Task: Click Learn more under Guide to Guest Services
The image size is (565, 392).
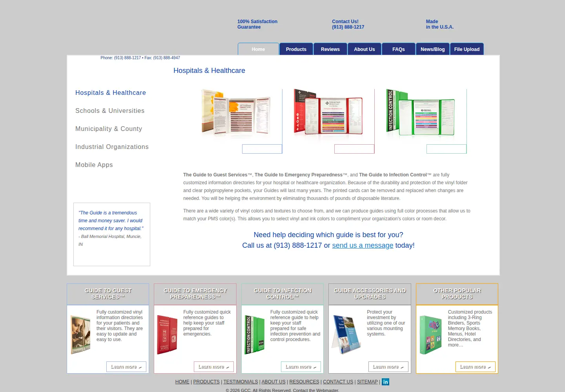Action: (x=126, y=367)
